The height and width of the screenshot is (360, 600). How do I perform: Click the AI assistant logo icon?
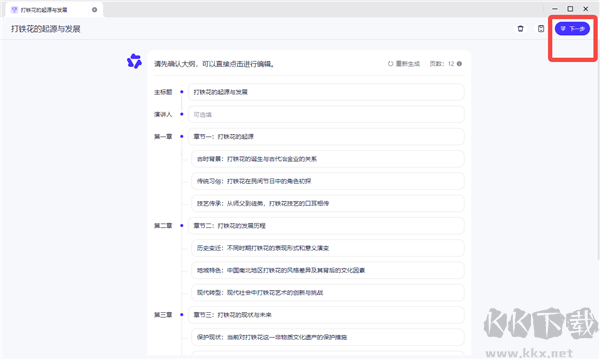[134, 61]
